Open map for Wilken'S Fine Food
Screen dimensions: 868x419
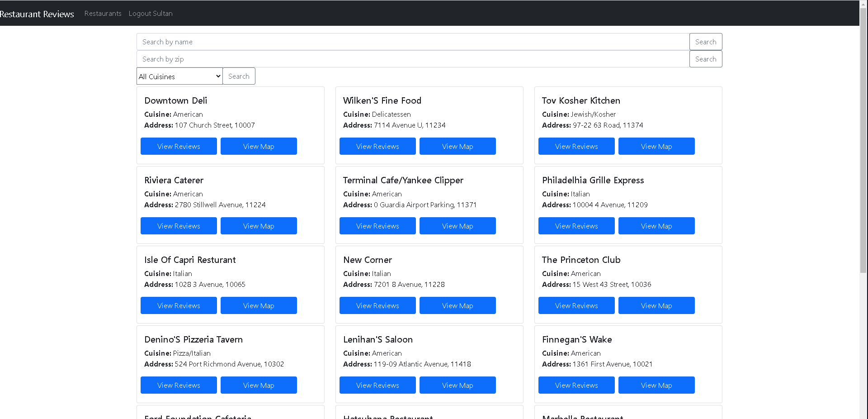coord(458,146)
